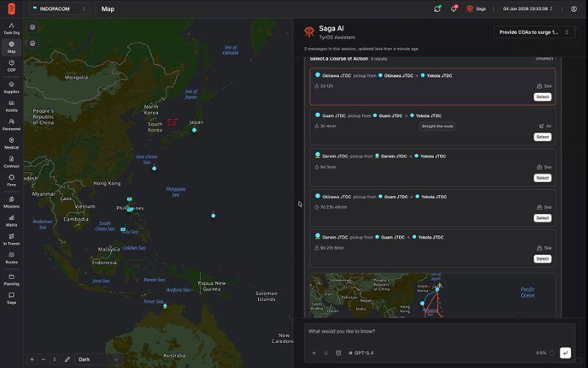Open the Assets sidebar item
This screenshot has width=588, height=368.
point(11,106)
